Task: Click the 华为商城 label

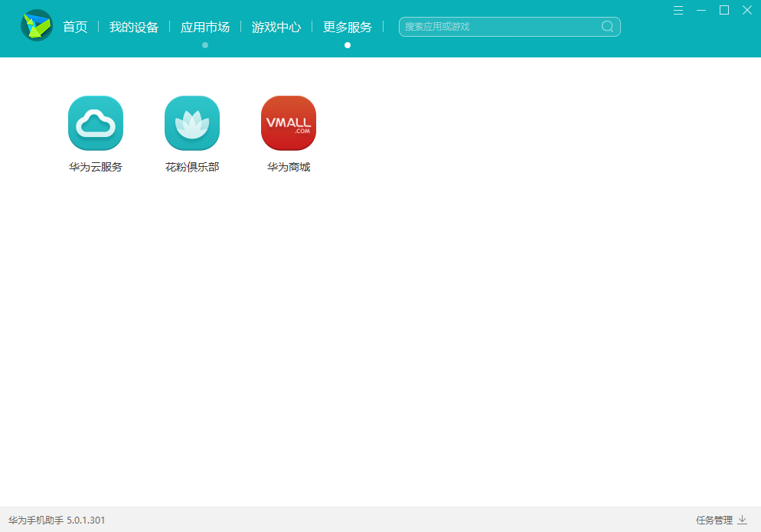Action: point(289,167)
